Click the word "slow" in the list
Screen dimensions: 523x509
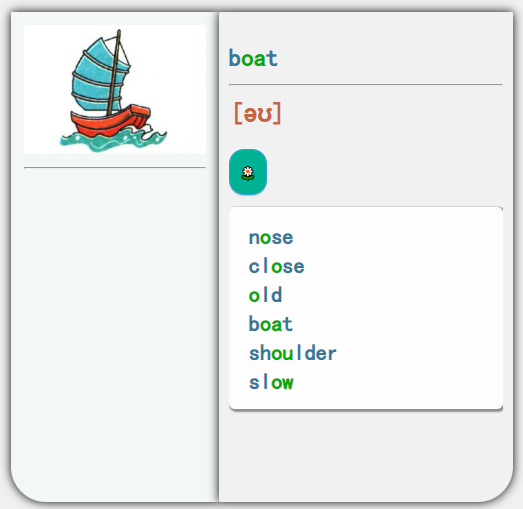point(271,382)
